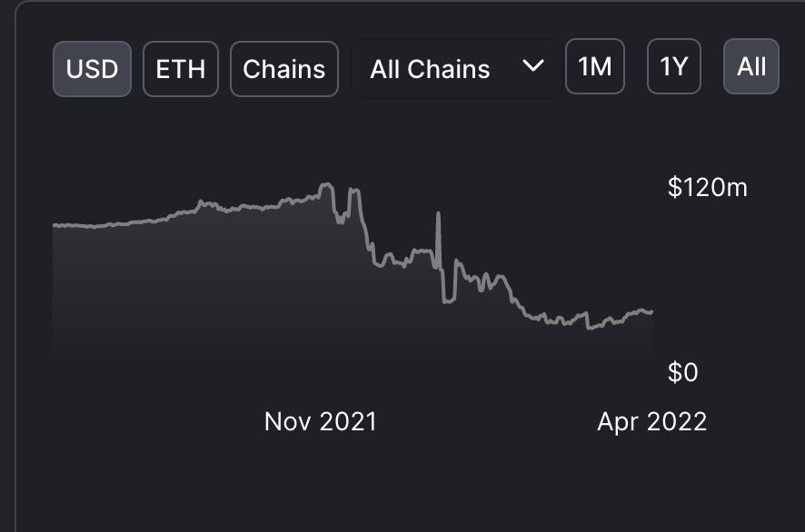Click the $0 y-axis label
The width and height of the screenshot is (805, 532).
(682, 372)
